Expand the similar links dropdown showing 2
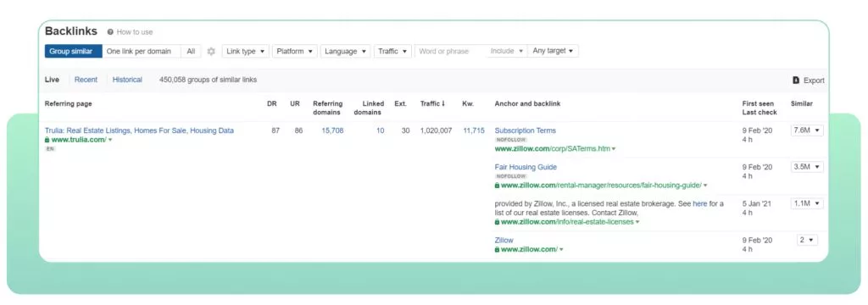Viewport: 868px width, 305px height. 807,241
